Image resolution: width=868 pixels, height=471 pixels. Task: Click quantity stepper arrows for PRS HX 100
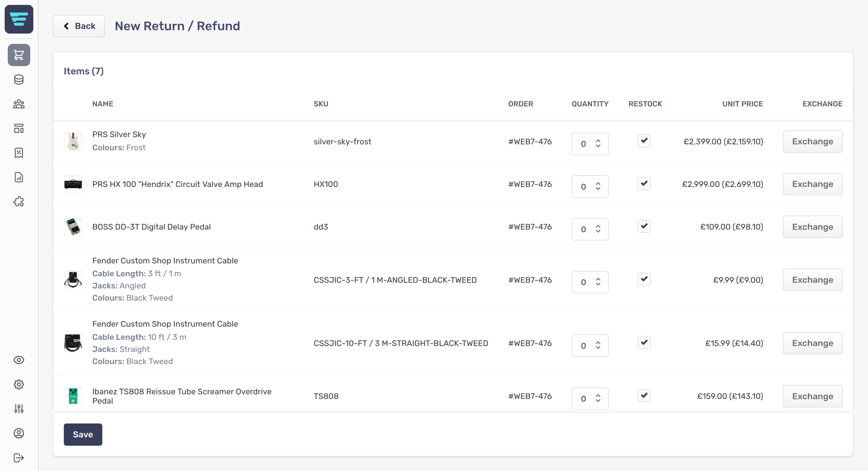click(598, 187)
